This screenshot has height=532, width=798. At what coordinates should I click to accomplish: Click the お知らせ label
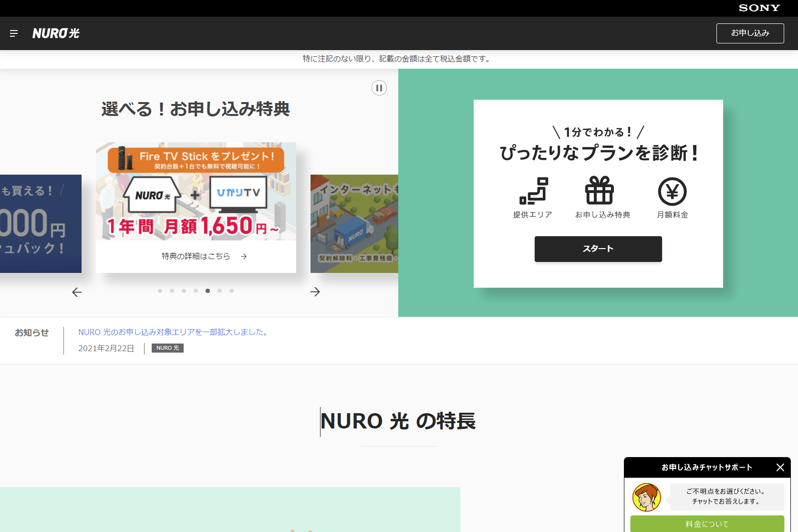31,333
